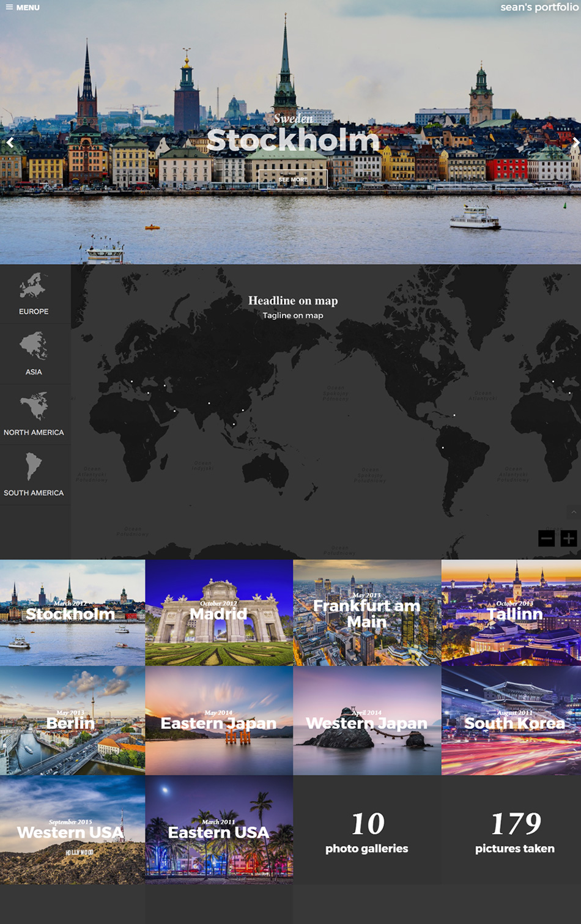
Task: Open sean's portfolio site title link
Action: (x=539, y=7)
